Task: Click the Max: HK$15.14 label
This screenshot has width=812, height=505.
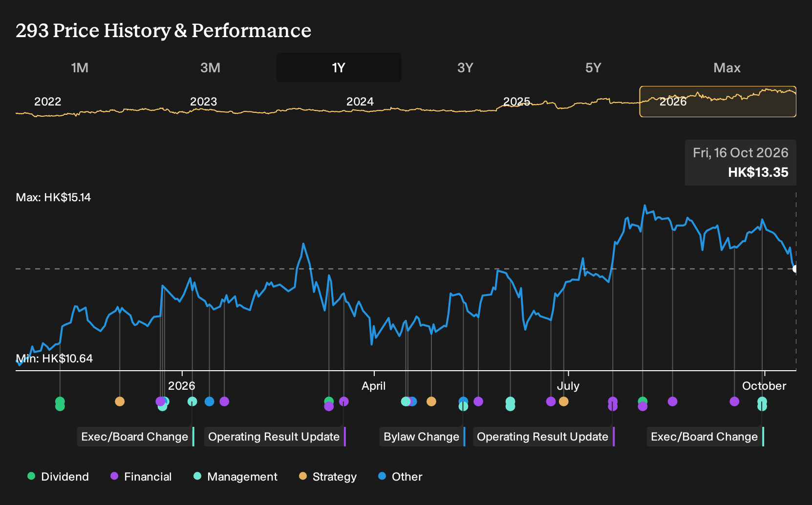Action: (x=53, y=197)
